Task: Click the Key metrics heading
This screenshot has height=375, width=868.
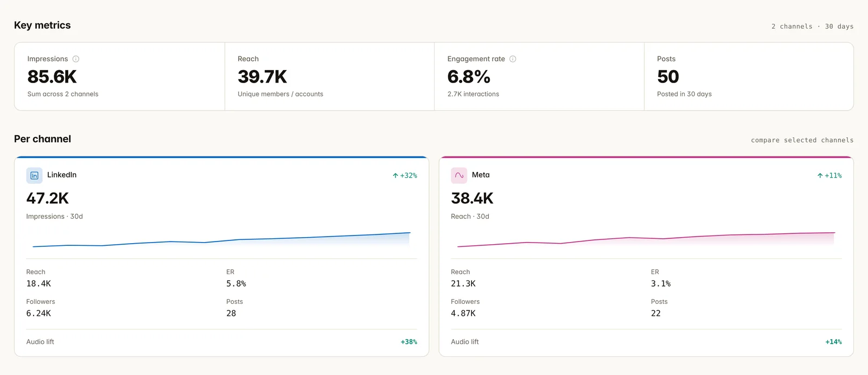Action: coord(42,26)
